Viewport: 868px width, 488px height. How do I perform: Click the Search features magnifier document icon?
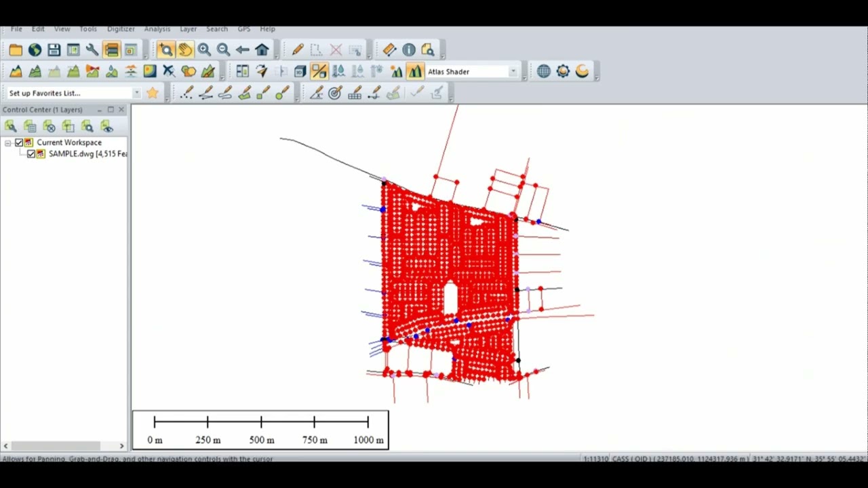click(x=427, y=49)
